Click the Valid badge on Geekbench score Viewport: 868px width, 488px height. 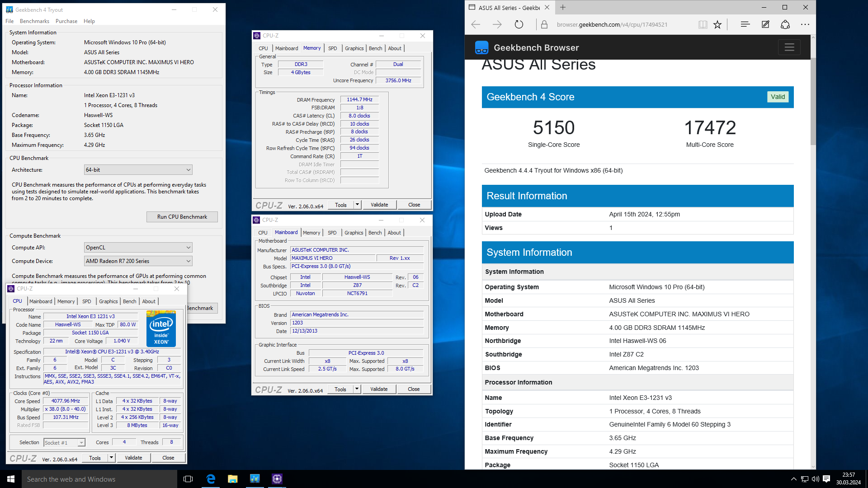tap(778, 97)
